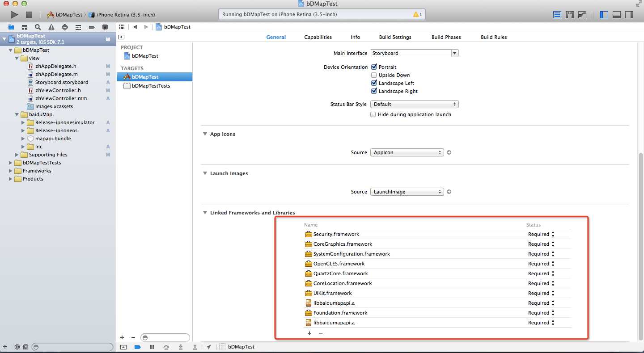The height and width of the screenshot is (353, 644).
Task: Enable Hide during application launch
Action: click(x=373, y=114)
